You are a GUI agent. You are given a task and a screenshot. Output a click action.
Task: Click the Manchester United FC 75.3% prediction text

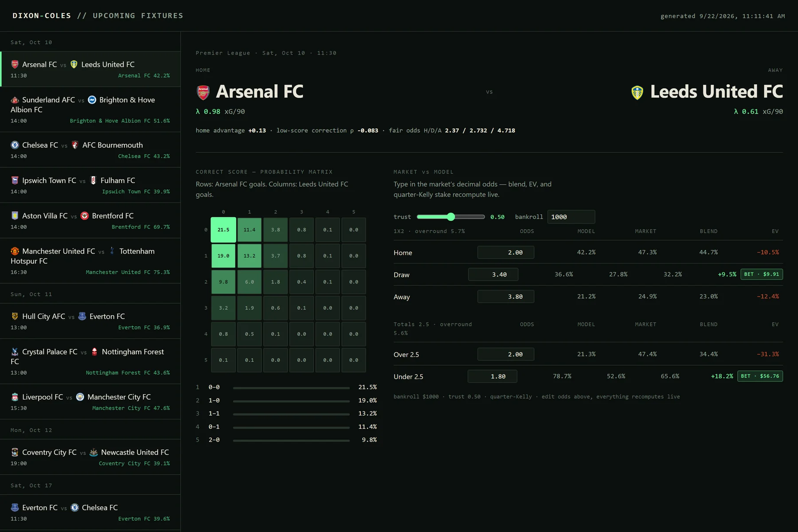click(128, 272)
